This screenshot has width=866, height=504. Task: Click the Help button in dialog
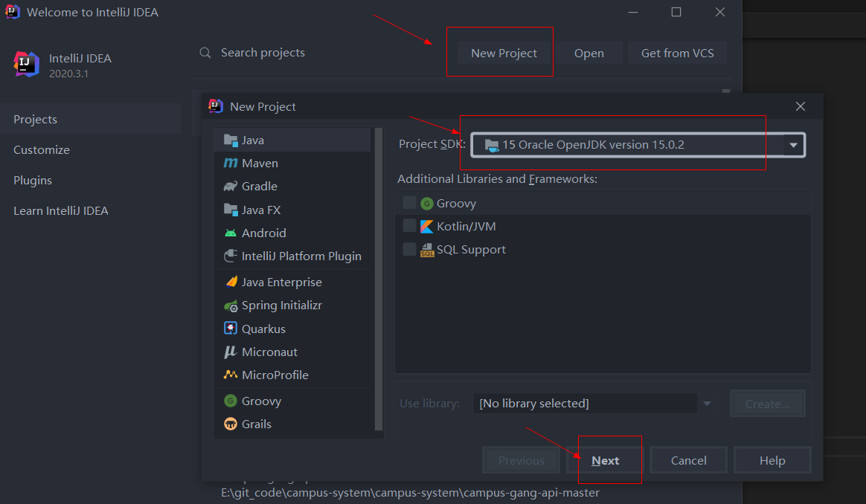coord(772,460)
